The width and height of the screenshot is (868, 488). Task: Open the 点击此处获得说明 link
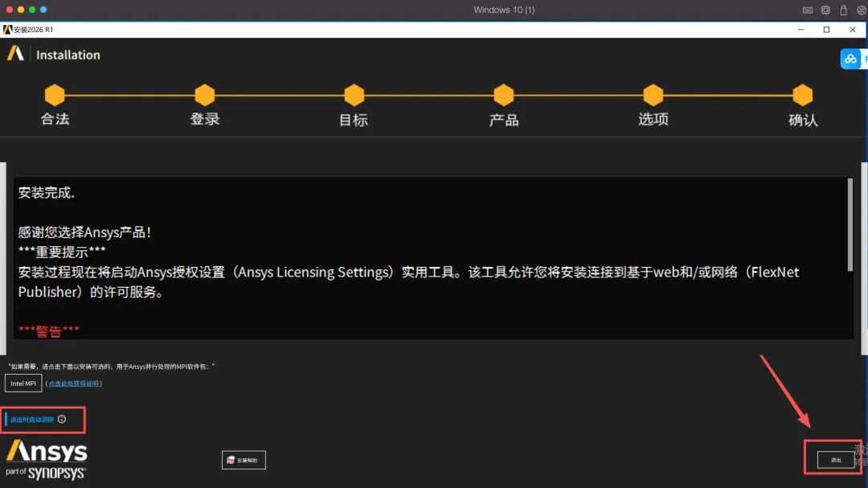(74, 383)
